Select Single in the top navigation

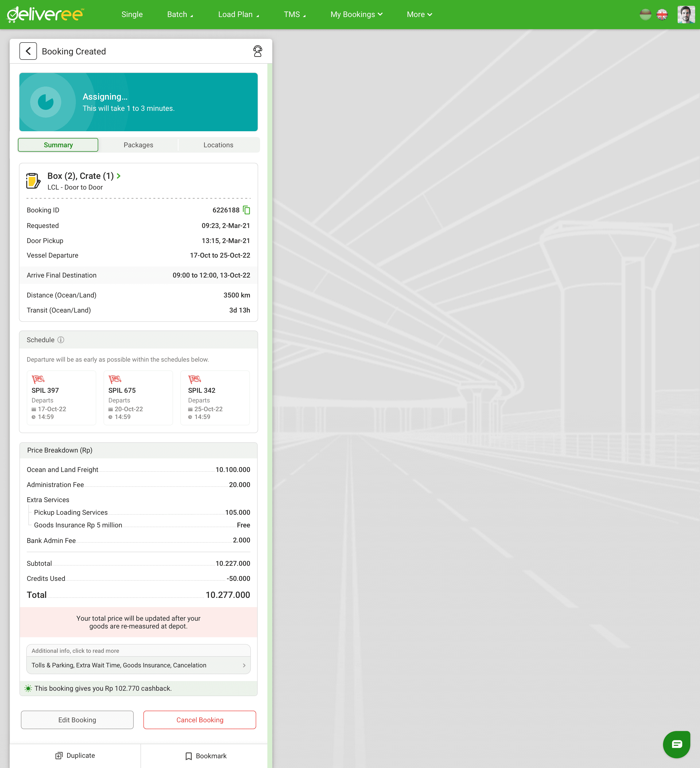132,15
